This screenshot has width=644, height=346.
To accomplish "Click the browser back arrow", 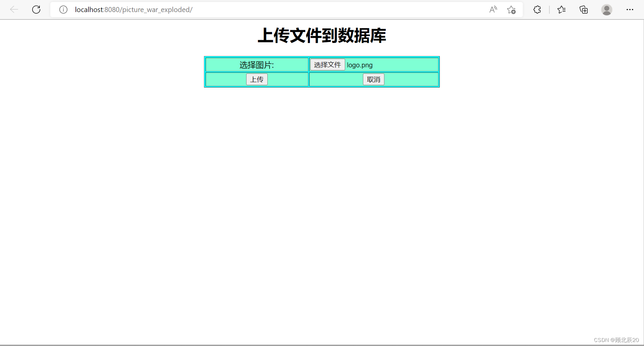I will coord(14,9).
